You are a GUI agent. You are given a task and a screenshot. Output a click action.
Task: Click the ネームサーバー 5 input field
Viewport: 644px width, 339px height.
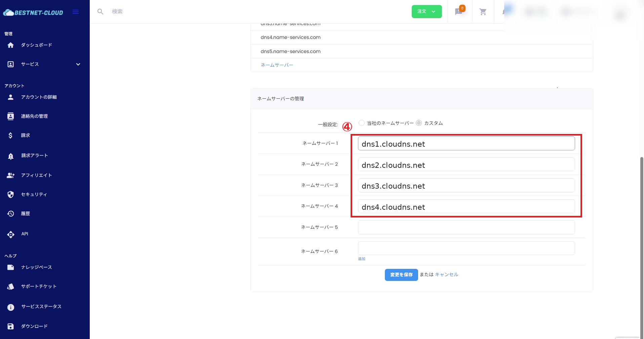[466, 227]
